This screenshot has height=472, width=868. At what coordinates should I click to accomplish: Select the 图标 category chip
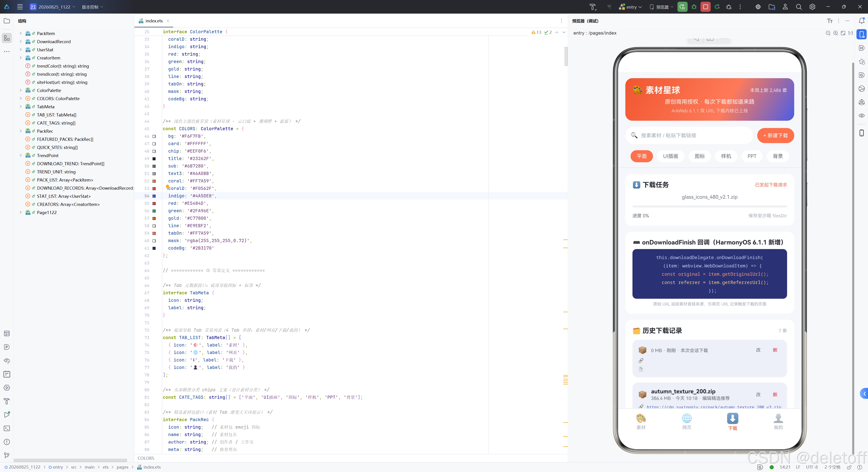click(x=700, y=156)
